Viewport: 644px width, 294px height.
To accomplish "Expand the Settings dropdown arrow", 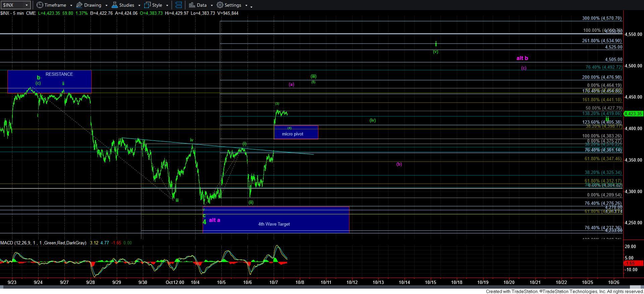I will click(x=246, y=5).
